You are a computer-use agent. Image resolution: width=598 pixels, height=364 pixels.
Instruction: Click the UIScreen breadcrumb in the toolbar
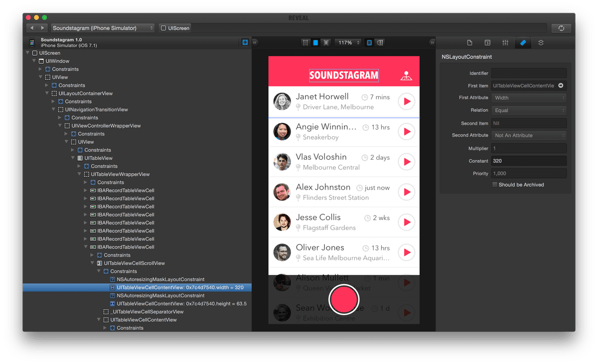pos(175,28)
